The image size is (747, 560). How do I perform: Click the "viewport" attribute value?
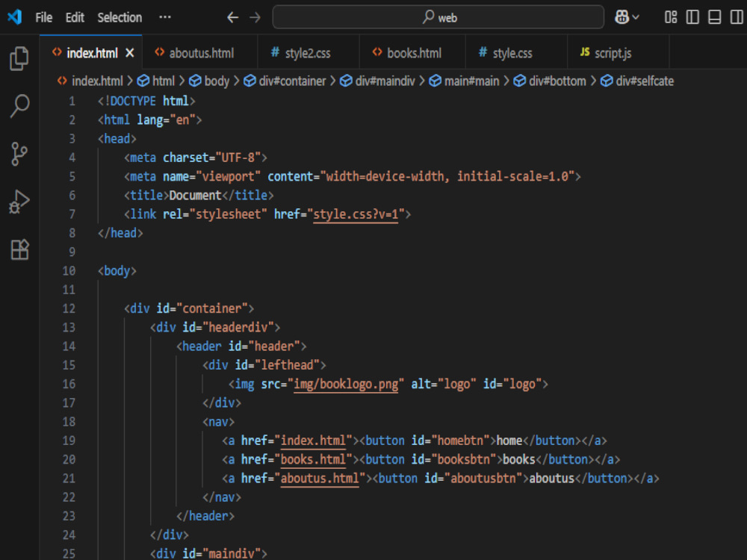tap(228, 177)
